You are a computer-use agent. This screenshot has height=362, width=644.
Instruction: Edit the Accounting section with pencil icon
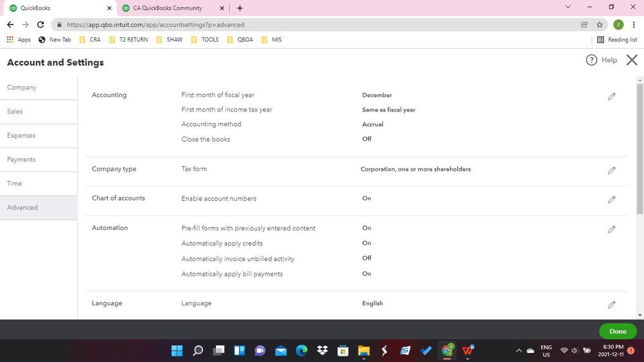(612, 97)
